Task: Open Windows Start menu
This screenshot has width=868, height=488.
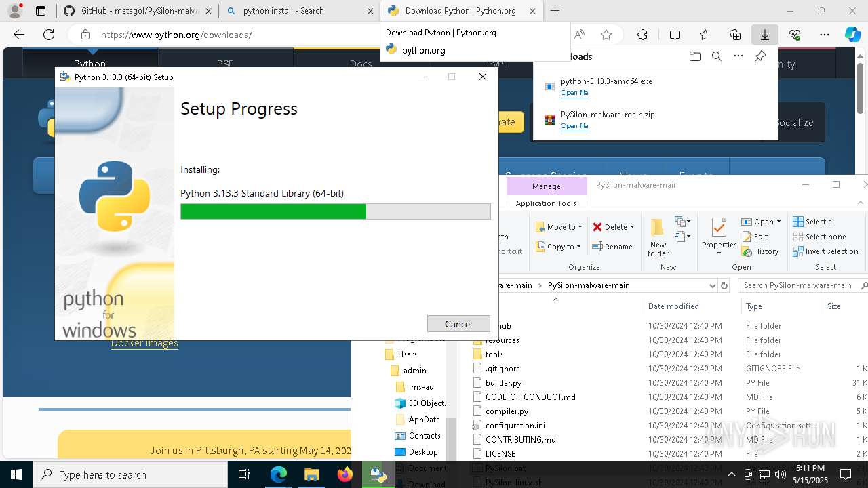Action: coord(16,474)
